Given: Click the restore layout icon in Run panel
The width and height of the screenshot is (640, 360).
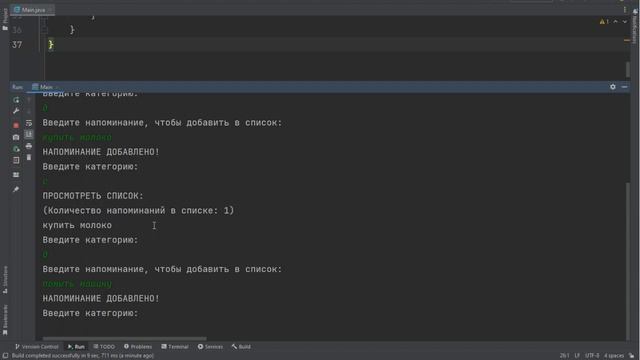Looking at the screenshot, I should [16, 160].
